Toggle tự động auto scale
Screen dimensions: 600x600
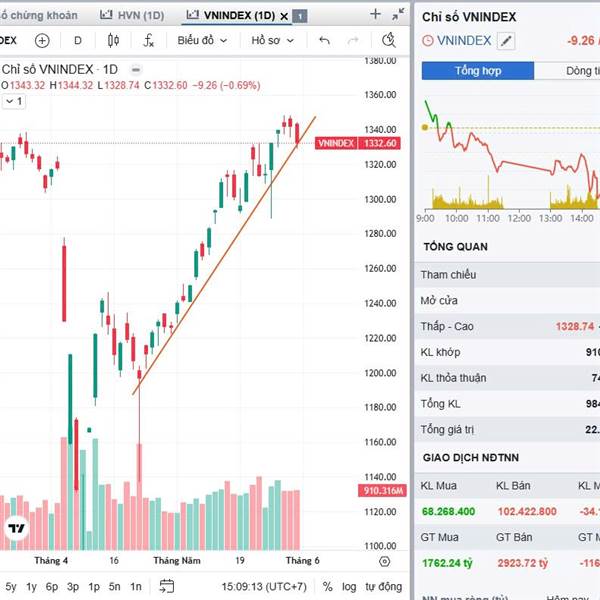click(x=383, y=587)
